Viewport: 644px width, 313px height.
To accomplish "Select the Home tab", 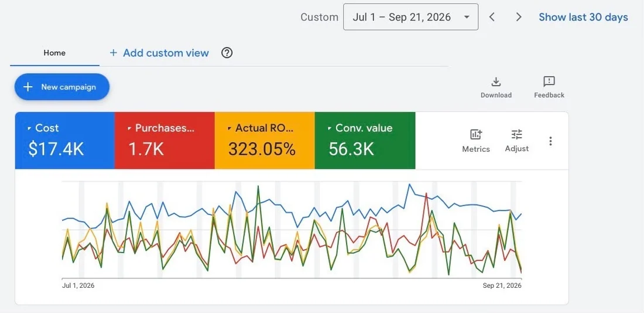I will pos(54,53).
